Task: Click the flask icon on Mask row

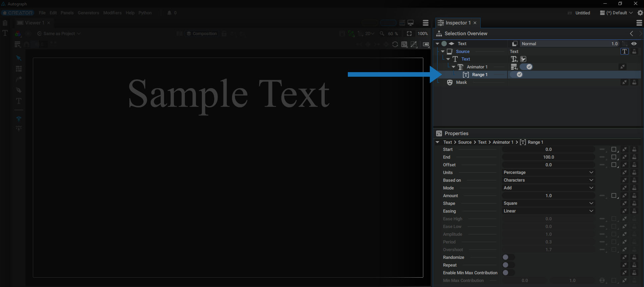Action: click(634, 82)
